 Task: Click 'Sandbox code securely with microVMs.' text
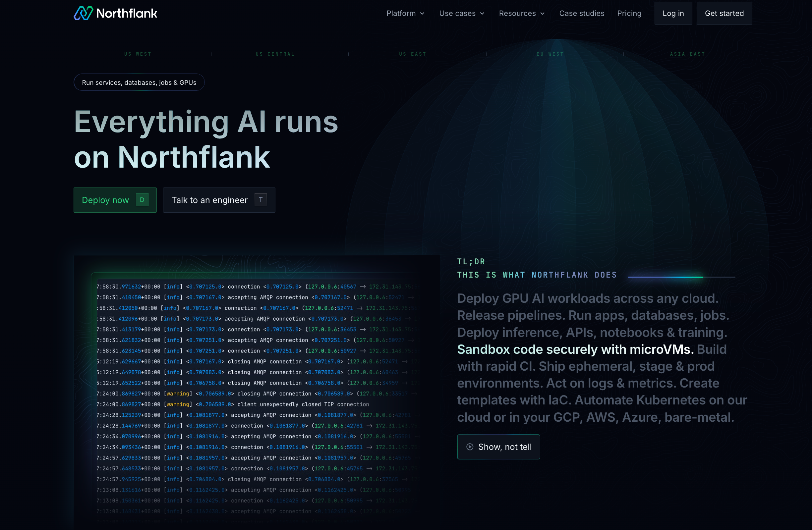575,349
